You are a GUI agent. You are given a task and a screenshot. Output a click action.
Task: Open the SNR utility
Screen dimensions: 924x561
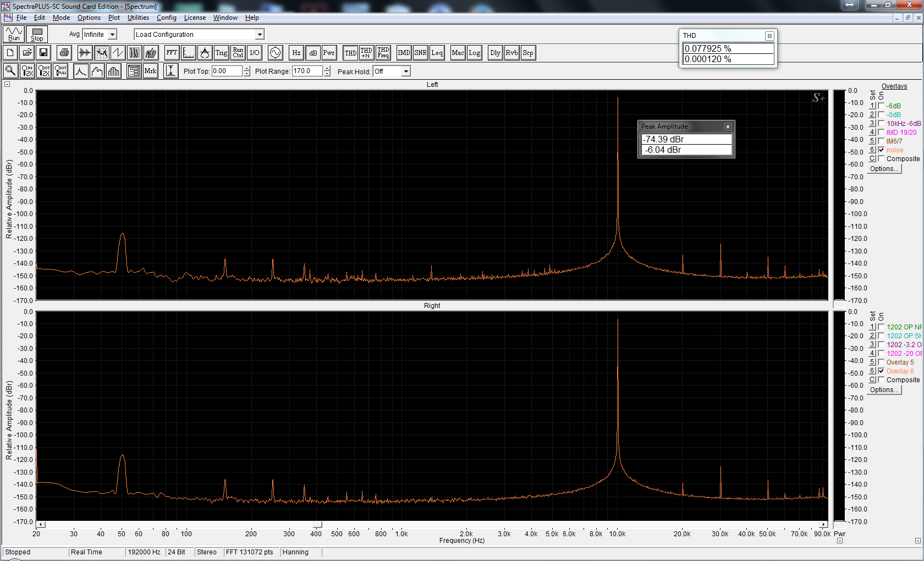coord(420,53)
